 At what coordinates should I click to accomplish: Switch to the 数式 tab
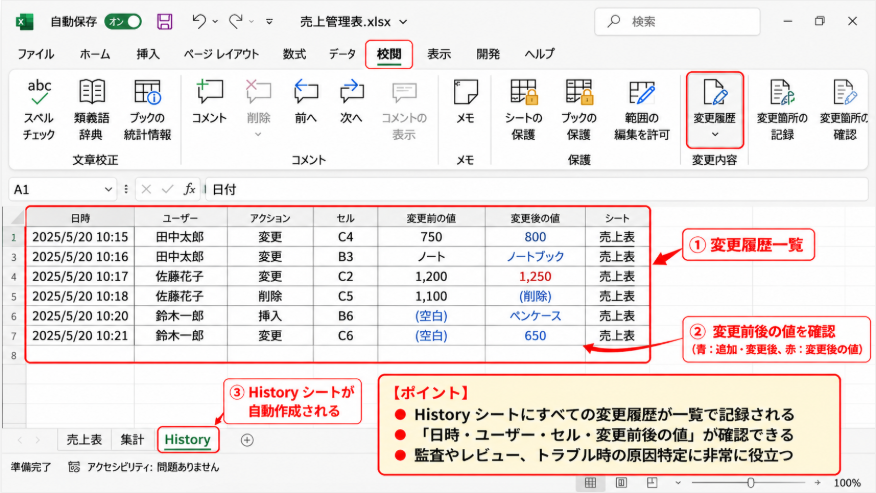pos(294,54)
